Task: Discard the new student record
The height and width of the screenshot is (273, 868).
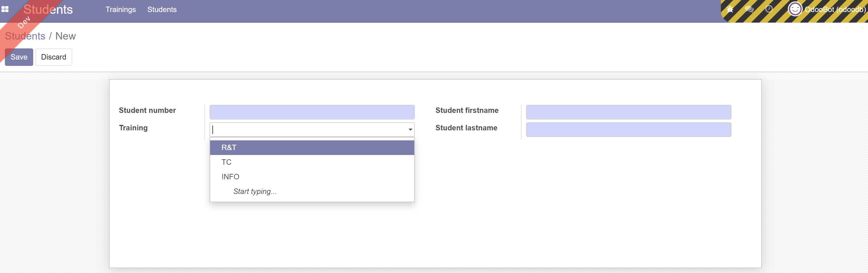Action: 54,57
